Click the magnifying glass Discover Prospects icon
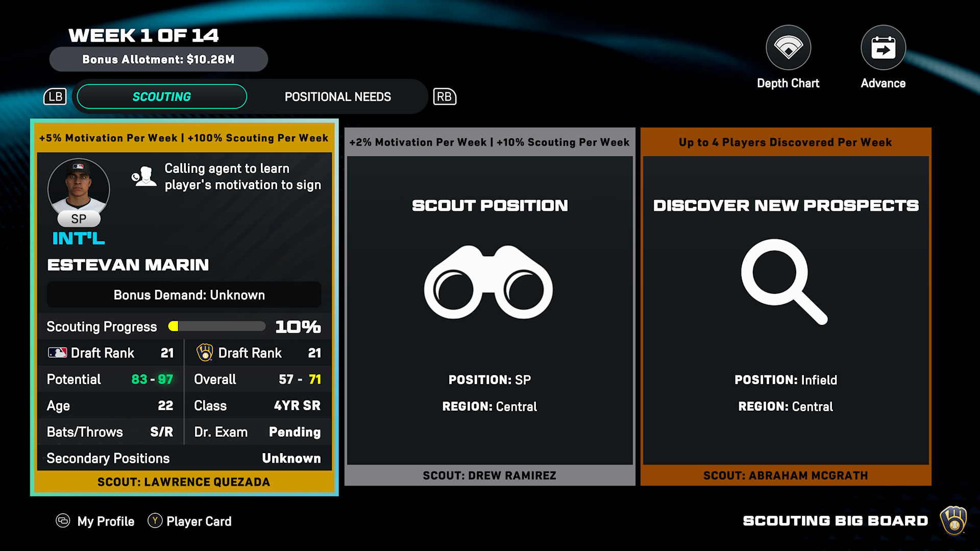980x551 pixels. 783,281
